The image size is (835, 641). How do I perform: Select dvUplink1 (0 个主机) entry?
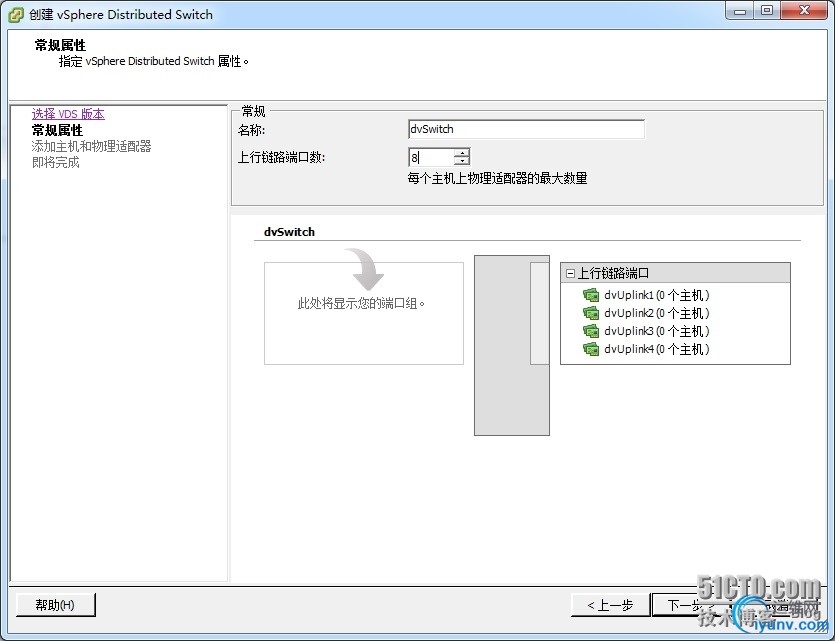tap(657, 295)
